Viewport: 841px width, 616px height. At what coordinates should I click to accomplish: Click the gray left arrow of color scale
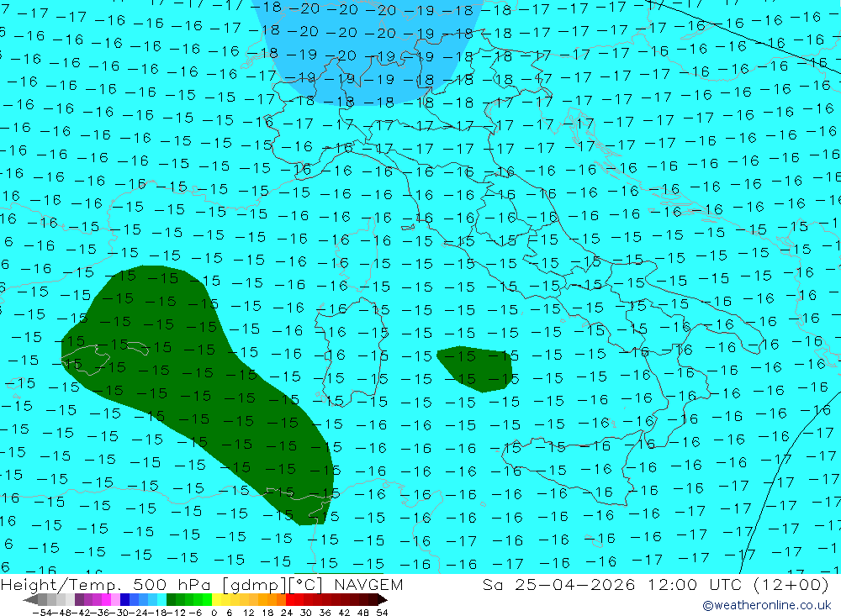tap(30, 600)
